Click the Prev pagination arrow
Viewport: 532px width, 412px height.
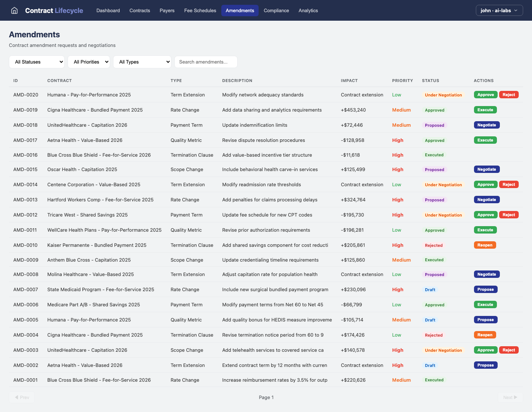[x=22, y=397]
